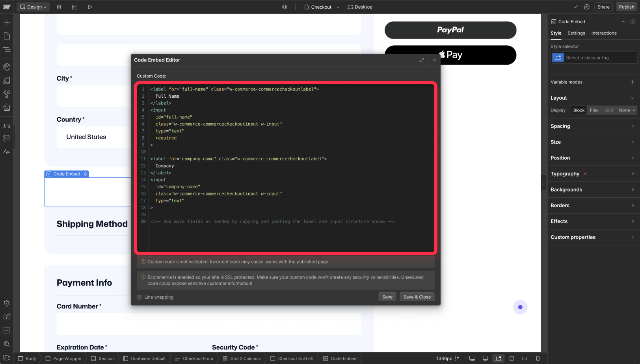Image resolution: width=640 pixels, height=364 pixels.
Task: Open the Navigator panel icon
Action: (x=7, y=49)
